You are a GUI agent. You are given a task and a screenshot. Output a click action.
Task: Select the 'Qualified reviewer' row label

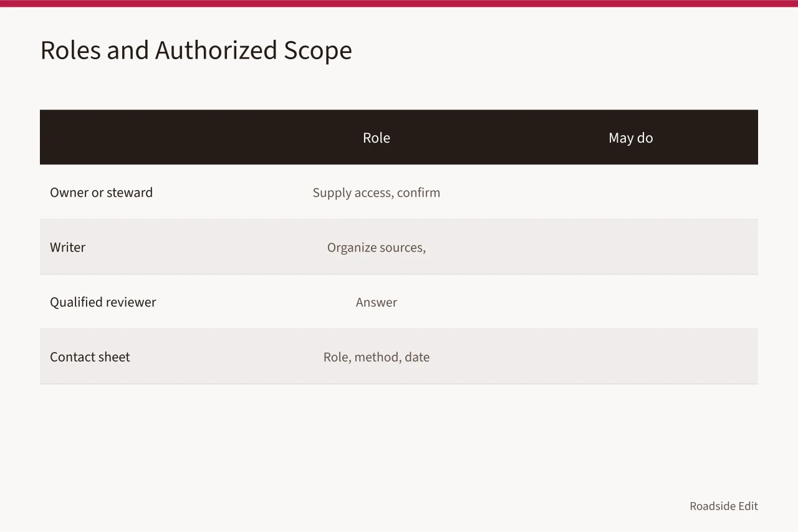(103, 302)
